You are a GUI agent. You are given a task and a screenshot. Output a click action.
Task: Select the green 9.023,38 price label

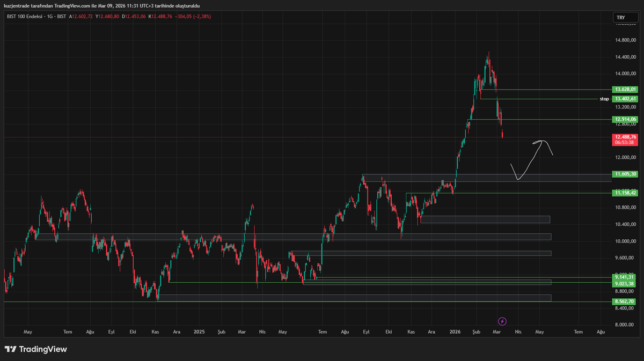point(625,283)
